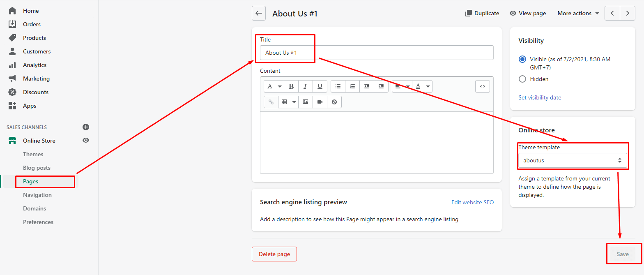Click the Delete page button
Viewport: 644px width, 275px height.
pos(274,254)
